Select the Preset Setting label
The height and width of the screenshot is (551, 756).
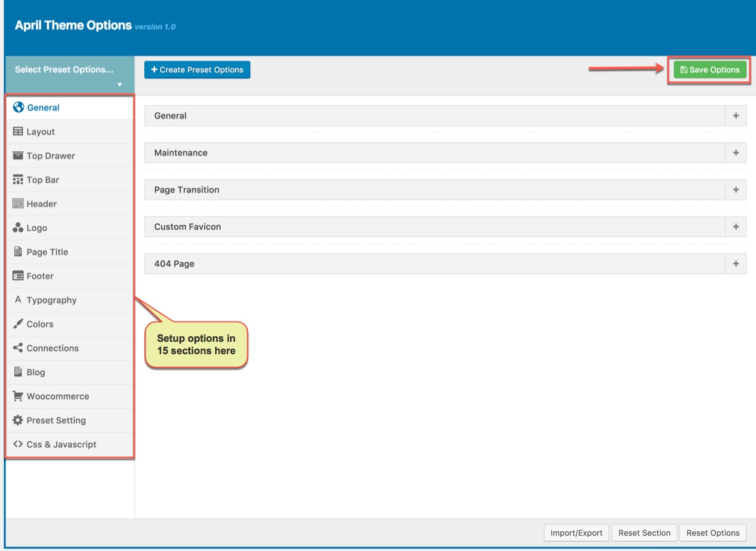[x=56, y=420]
